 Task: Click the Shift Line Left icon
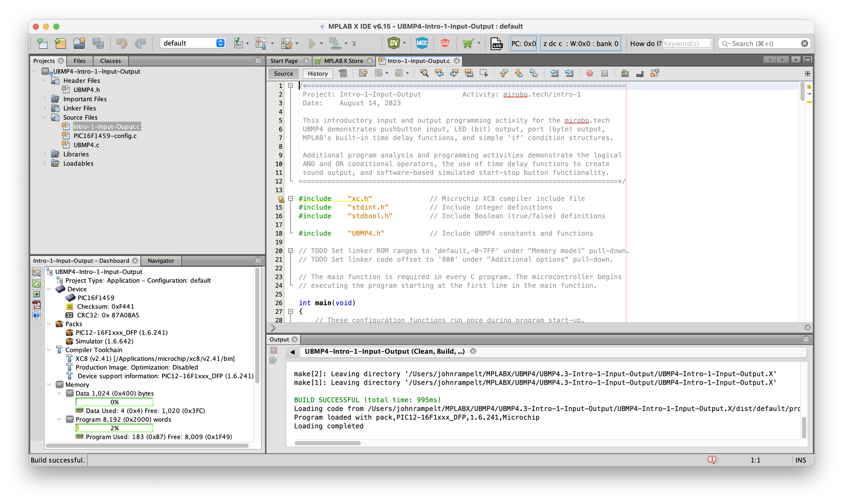point(554,73)
